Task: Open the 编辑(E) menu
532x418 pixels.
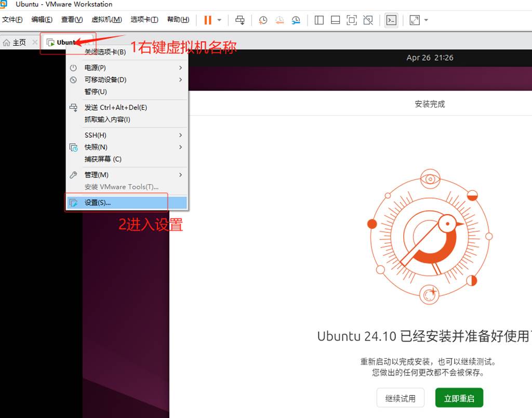Action: point(42,19)
